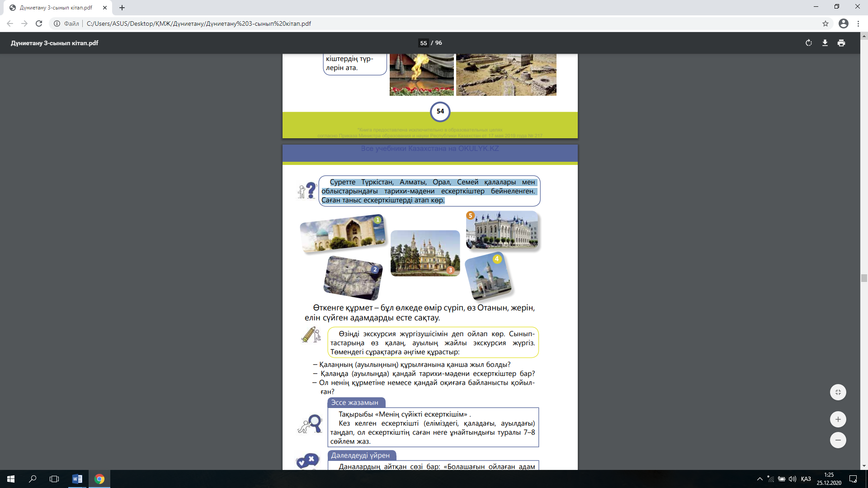Open Word from the taskbar
Screen dimensions: 868x488
(77, 479)
